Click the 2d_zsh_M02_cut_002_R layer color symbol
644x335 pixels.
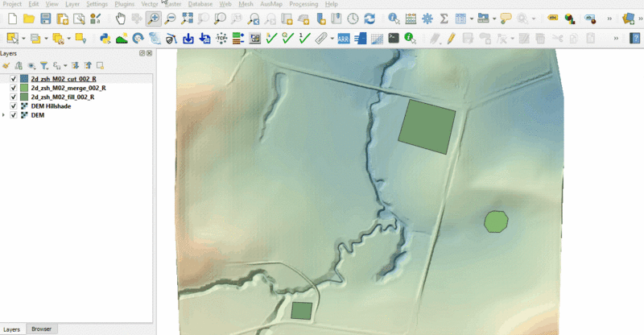click(24, 79)
